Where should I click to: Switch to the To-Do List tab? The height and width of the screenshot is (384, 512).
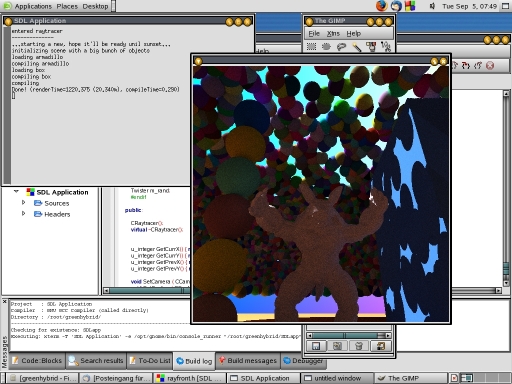[150, 361]
